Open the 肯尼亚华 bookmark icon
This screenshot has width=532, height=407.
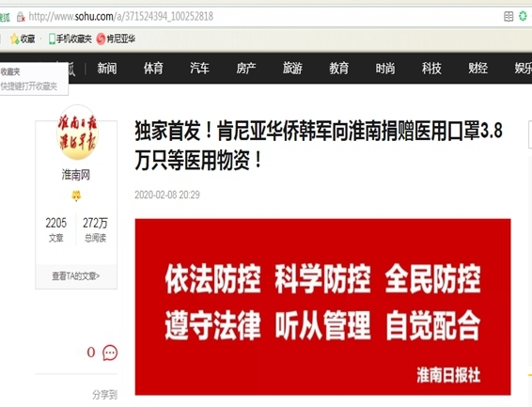coord(101,39)
